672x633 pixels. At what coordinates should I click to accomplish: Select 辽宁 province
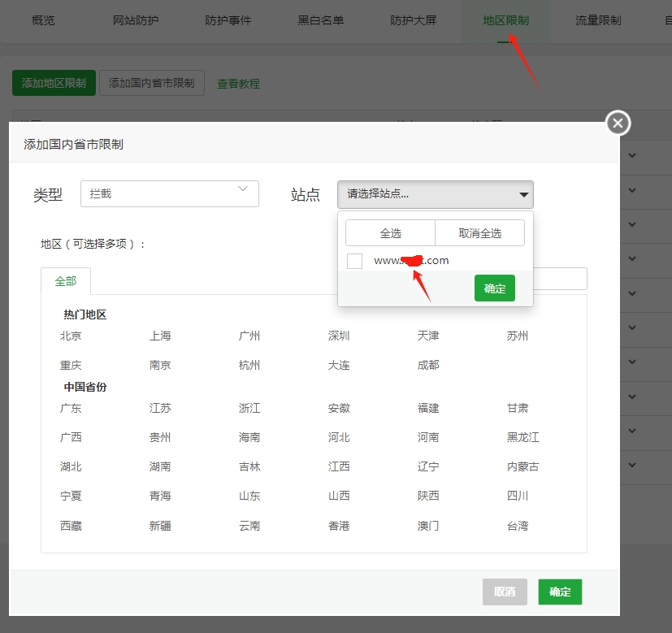point(428,466)
